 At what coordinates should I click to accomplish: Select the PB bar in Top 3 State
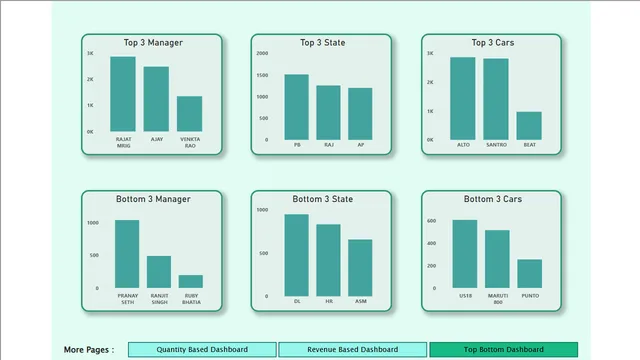click(297, 107)
